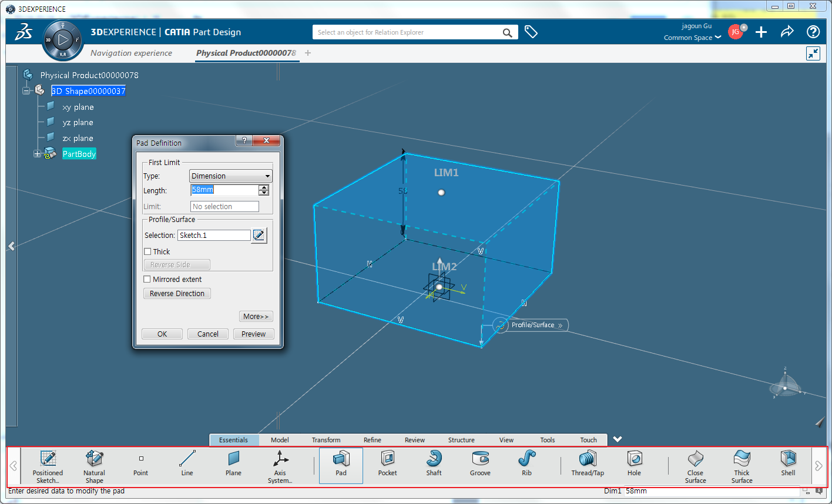Viewport: 832px width, 504px height.
Task: Switch to the Review tab
Action: pos(415,440)
